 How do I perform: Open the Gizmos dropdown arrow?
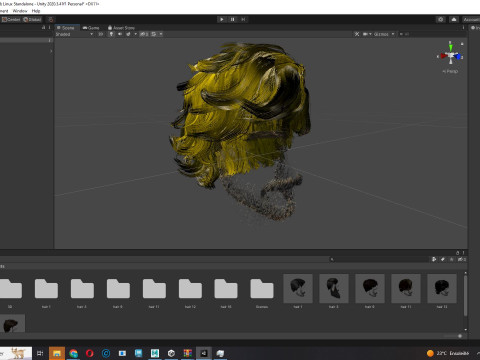393,34
